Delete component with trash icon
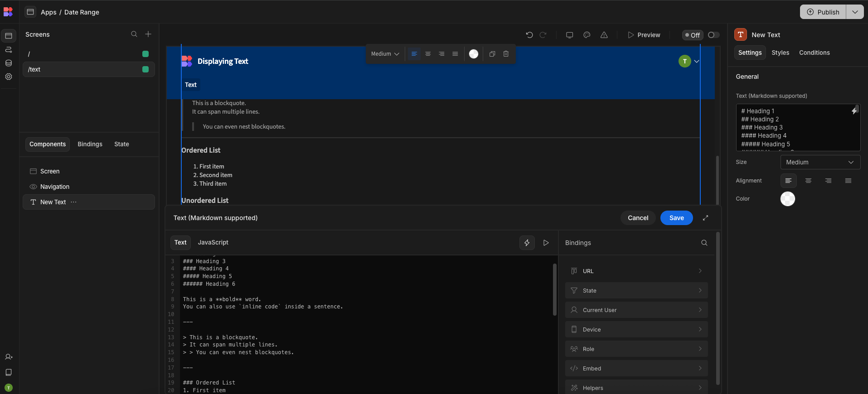 click(506, 54)
